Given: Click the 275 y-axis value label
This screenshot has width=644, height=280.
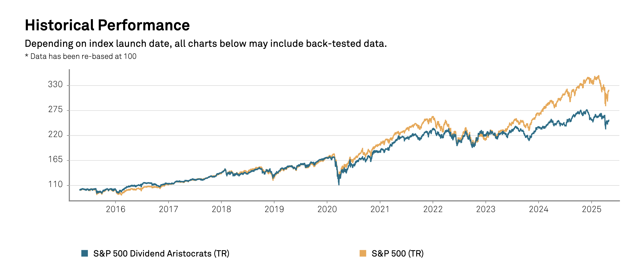Looking at the screenshot, I should pos(55,109).
